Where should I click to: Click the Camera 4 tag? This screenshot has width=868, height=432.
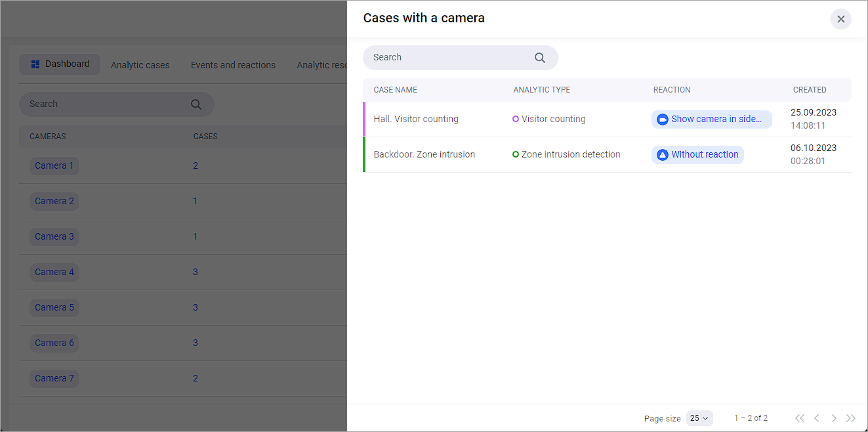[x=54, y=272]
